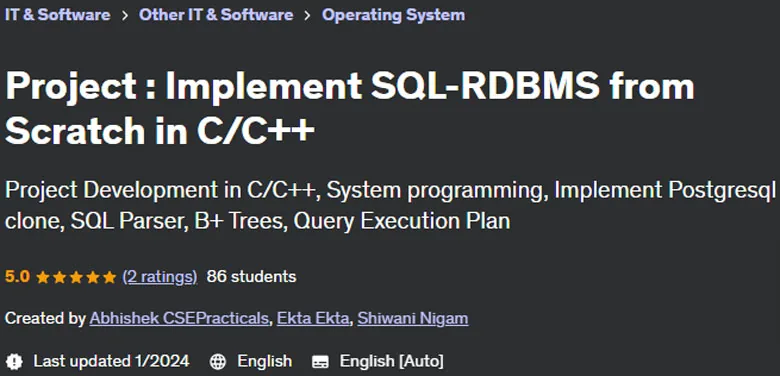The image size is (780, 376).
Task: Click the last updated badge icon
Action: pyautogui.click(x=15, y=361)
